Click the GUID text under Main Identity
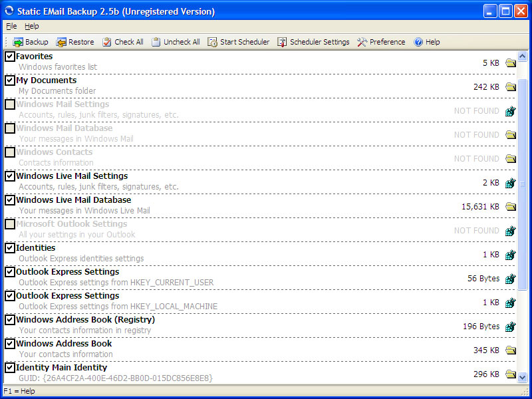 116,378
